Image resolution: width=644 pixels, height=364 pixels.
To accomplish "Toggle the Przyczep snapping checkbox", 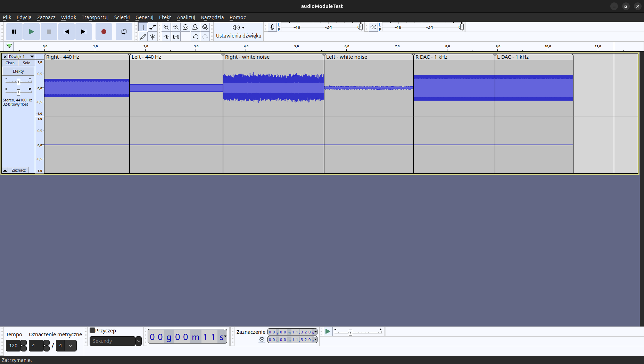I will [x=93, y=330].
